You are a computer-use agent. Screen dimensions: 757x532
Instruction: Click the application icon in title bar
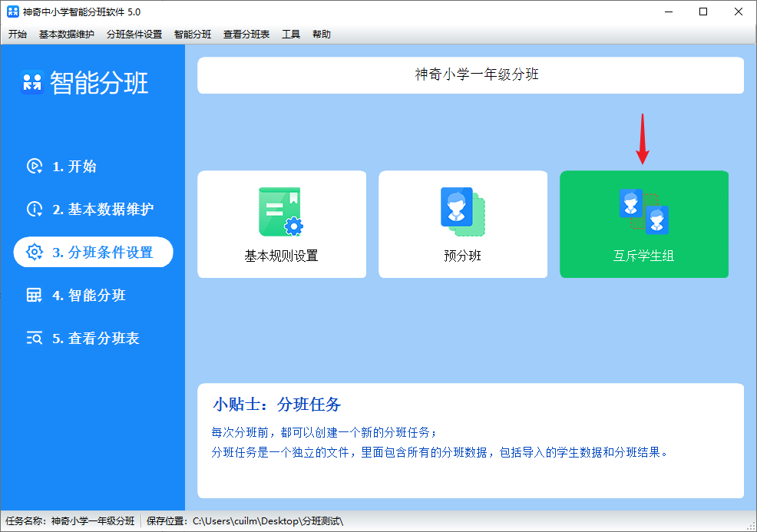pyautogui.click(x=12, y=12)
